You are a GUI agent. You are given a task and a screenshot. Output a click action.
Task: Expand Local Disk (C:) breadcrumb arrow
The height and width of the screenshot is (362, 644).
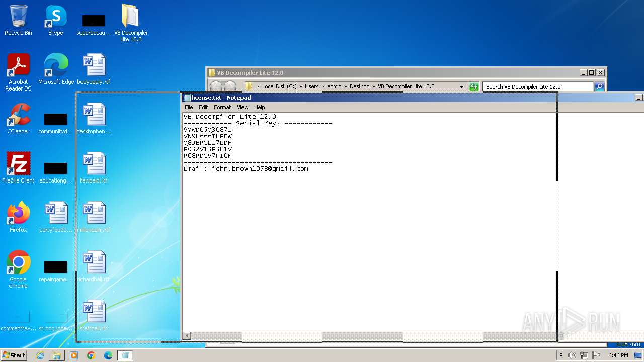(301, 86)
